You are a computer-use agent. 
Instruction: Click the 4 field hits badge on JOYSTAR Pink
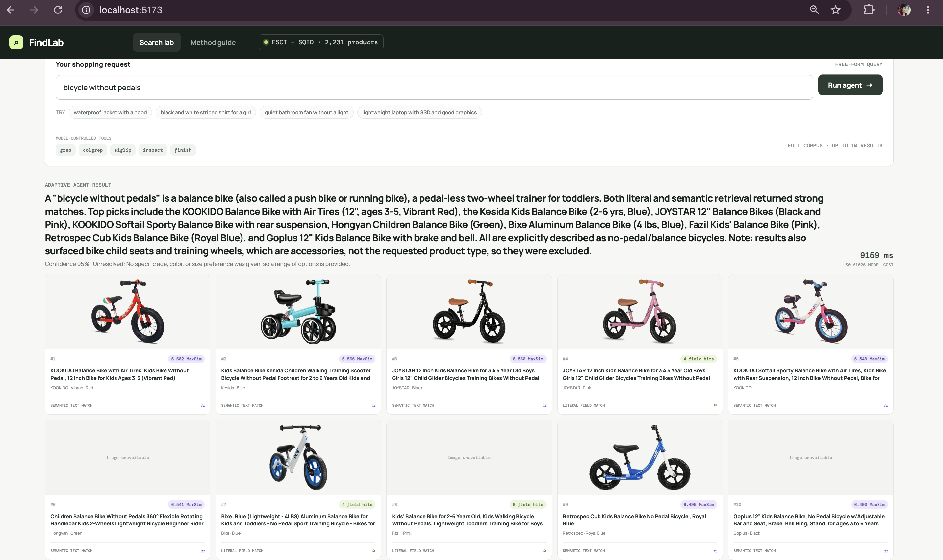tap(699, 359)
